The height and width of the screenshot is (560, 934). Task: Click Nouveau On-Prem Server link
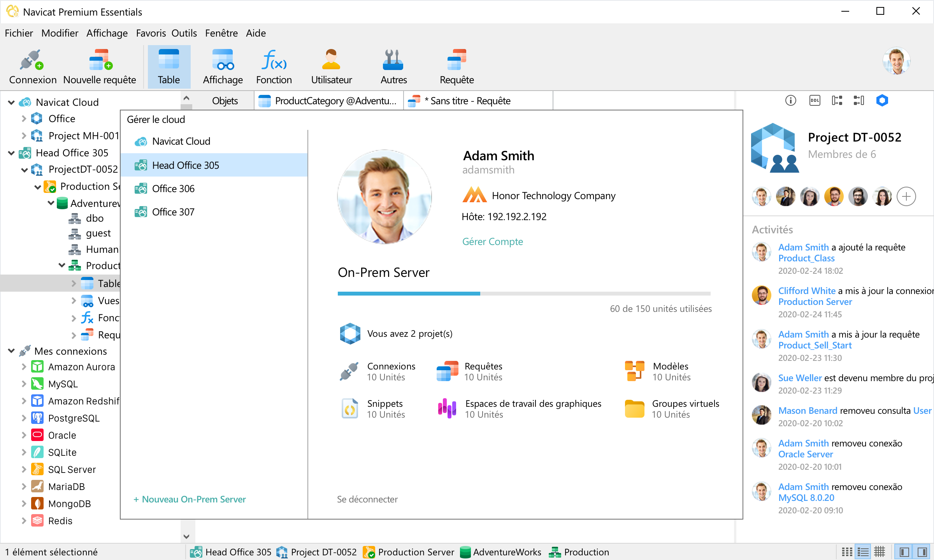[x=190, y=499]
